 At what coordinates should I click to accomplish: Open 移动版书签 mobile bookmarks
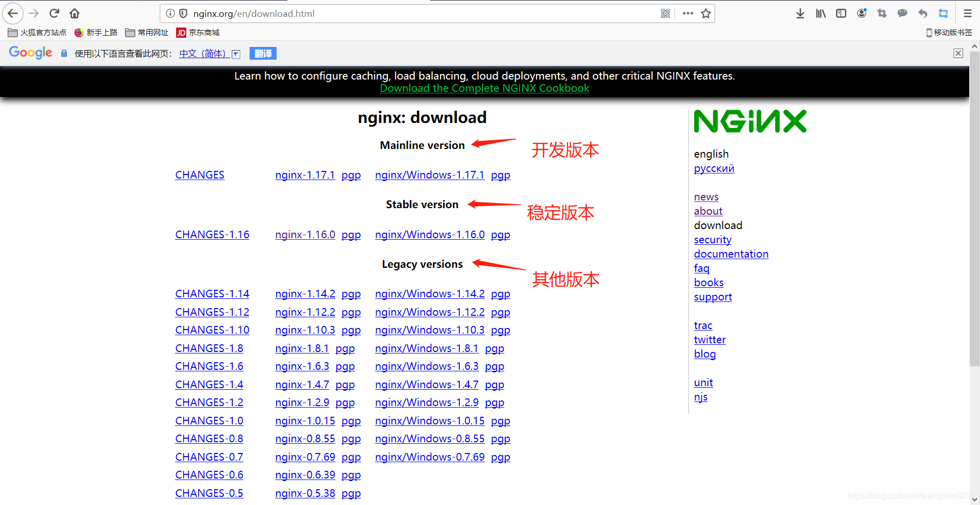(949, 33)
